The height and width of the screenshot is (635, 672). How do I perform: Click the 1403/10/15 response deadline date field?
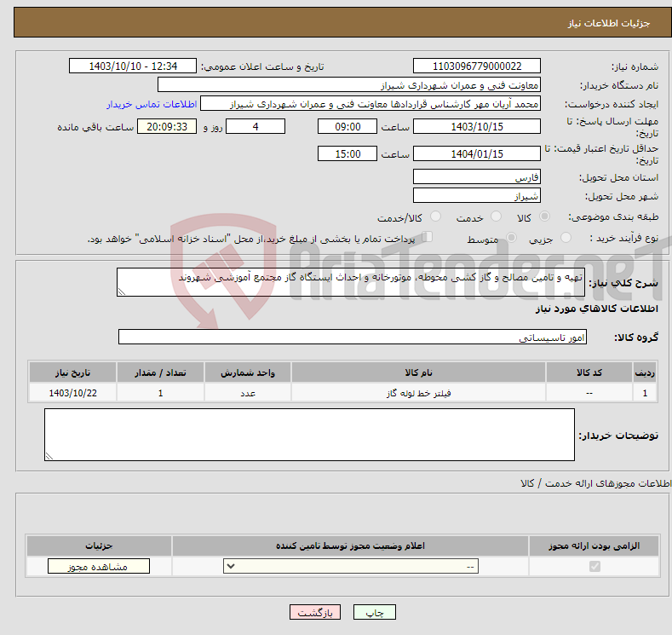click(x=477, y=126)
